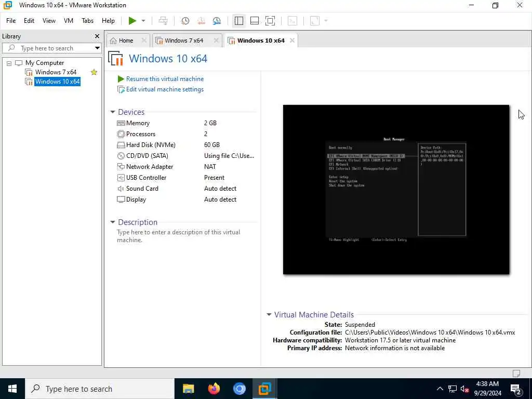Click the Memory device icon
Image resolution: width=532 pixels, height=399 pixels.
[x=121, y=123]
